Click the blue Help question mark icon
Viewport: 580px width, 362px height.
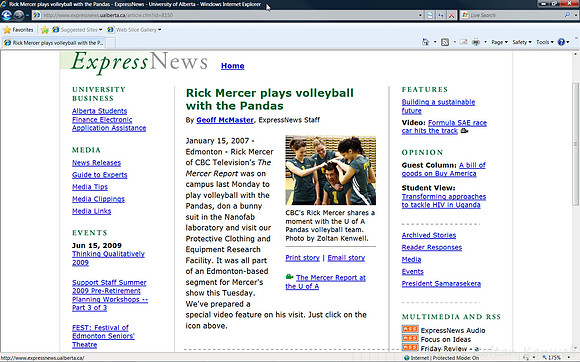point(561,42)
